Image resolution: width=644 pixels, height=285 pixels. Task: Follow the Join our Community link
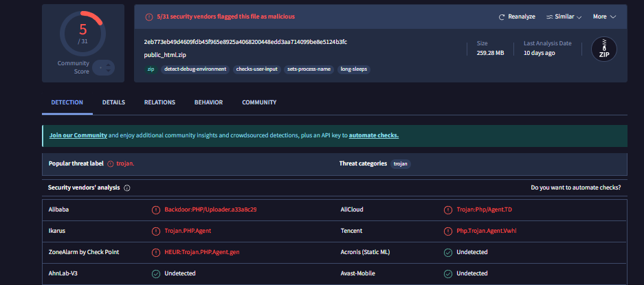78,135
